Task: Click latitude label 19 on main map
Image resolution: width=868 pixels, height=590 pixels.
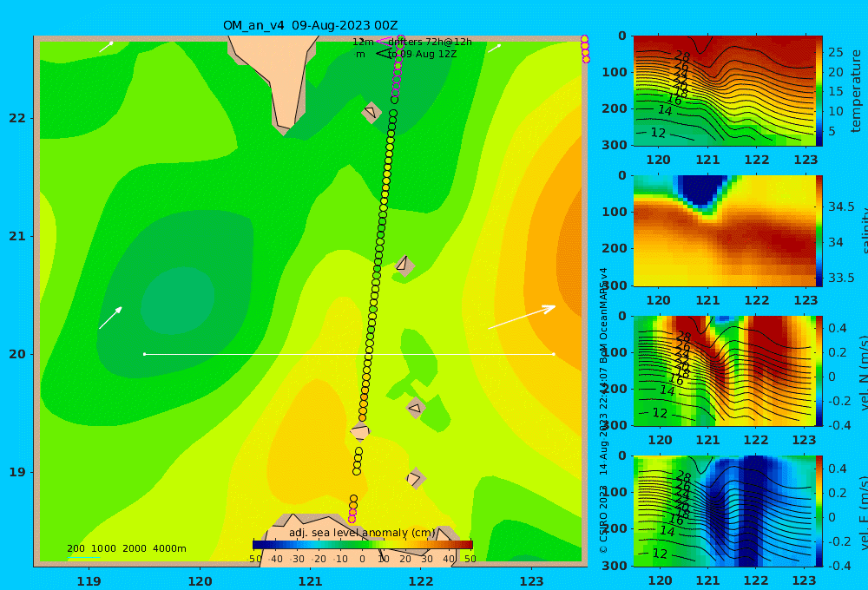Action: [x=17, y=472]
